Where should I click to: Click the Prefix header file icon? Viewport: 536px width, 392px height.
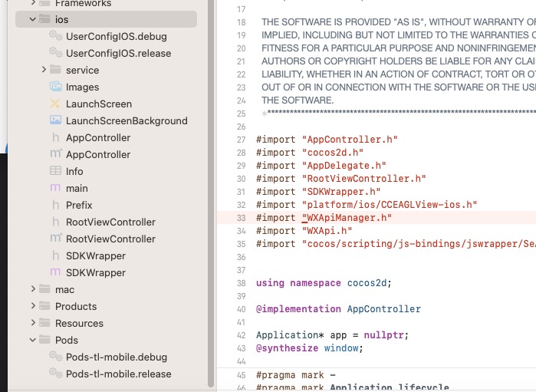[x=55, y=205]
